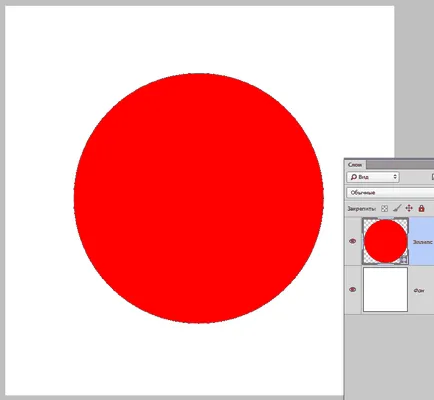This screenshot has height=400, width=434.
Task: Hide the Фон layer via eye icon
Action: tap(352, 289)
